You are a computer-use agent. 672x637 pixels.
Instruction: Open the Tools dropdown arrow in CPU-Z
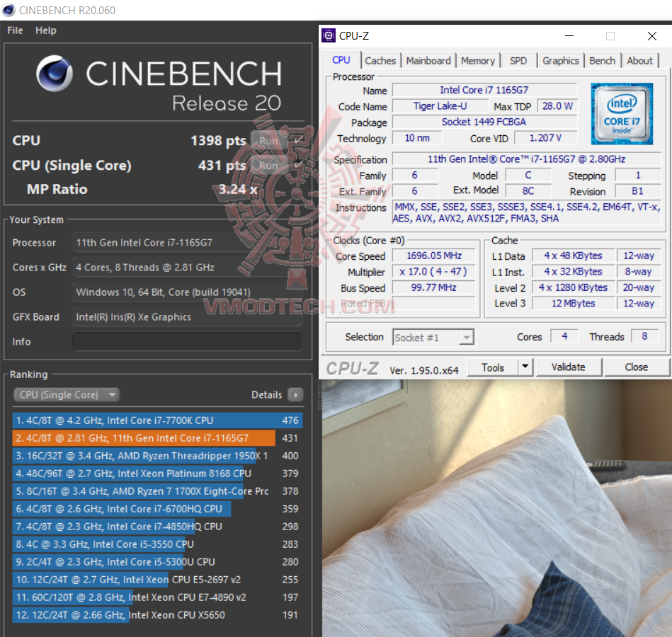click(x=525, y=367)
